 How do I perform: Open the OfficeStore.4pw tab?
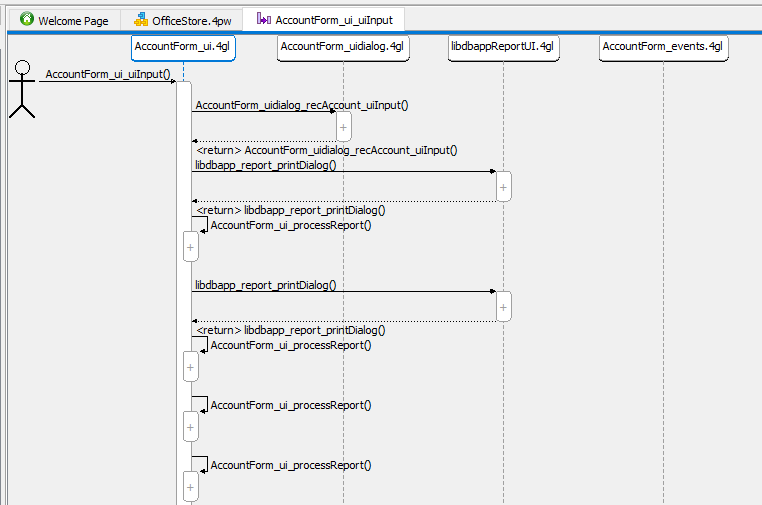(x=183, y=20)
